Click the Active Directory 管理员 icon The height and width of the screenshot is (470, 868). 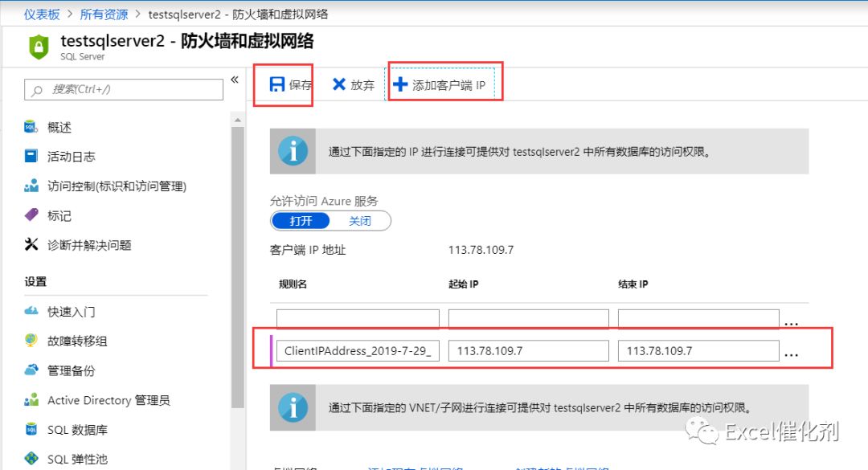(31, 399)
